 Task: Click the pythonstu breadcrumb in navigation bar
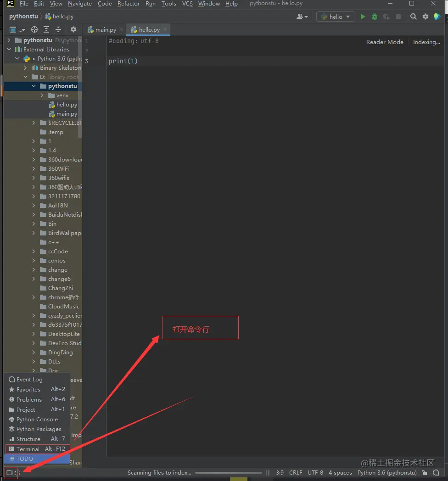pos(23,17)
